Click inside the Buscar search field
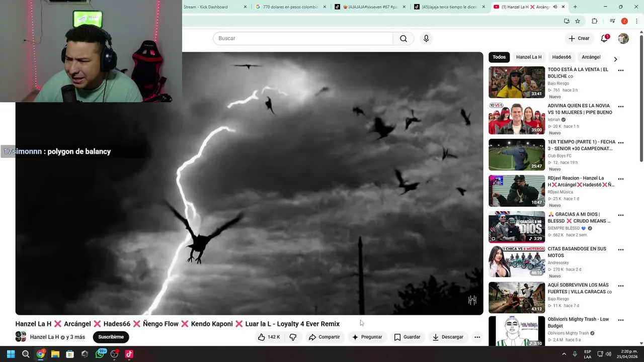This screenshot has width=644, height=362. [303, 39]
